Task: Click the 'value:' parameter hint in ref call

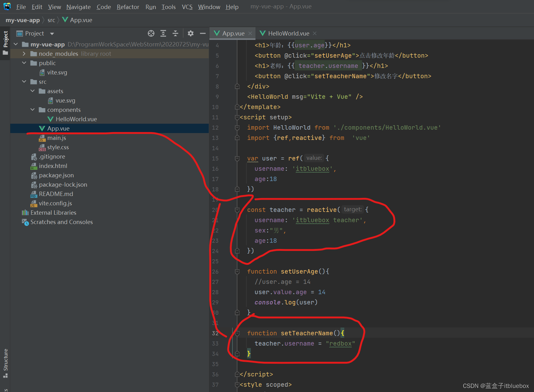Action: coord(314,158)
